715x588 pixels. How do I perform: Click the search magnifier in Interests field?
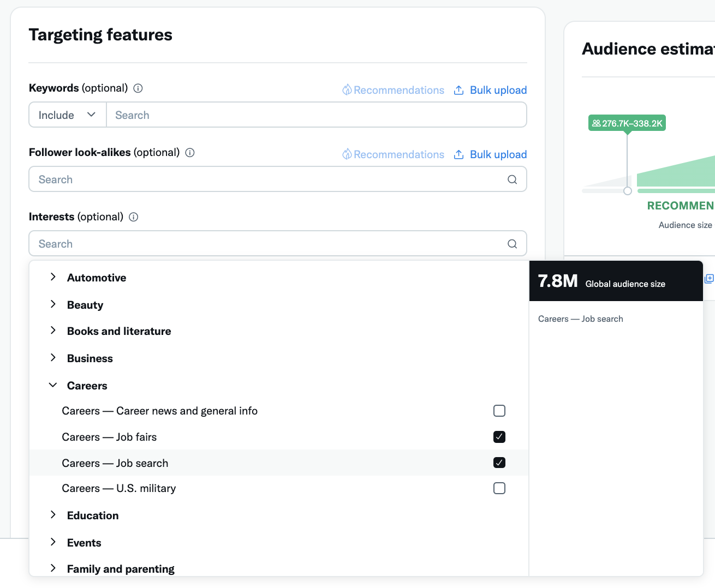click(x=512, y=244)
